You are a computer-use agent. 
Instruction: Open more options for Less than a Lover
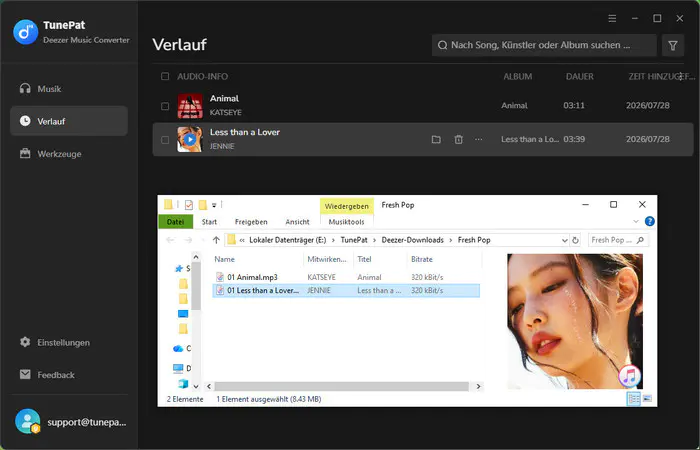tap(479, 140)
